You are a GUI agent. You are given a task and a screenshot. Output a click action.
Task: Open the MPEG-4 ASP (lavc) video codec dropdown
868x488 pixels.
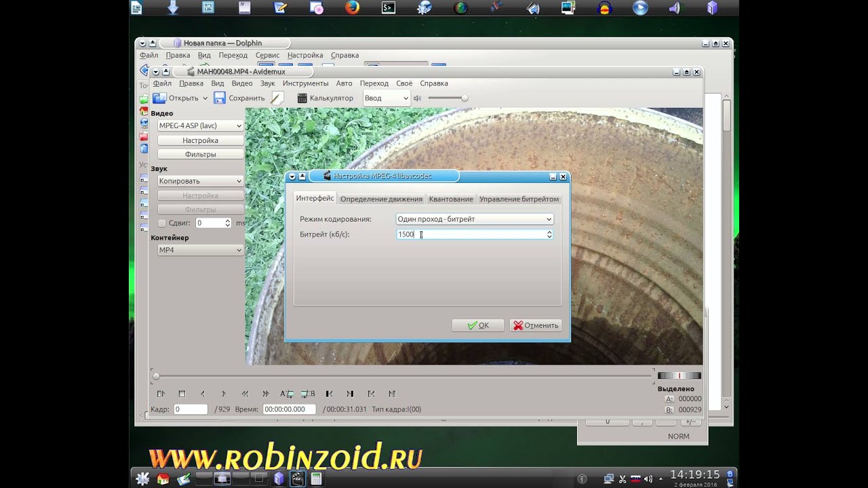pos(200,125)
